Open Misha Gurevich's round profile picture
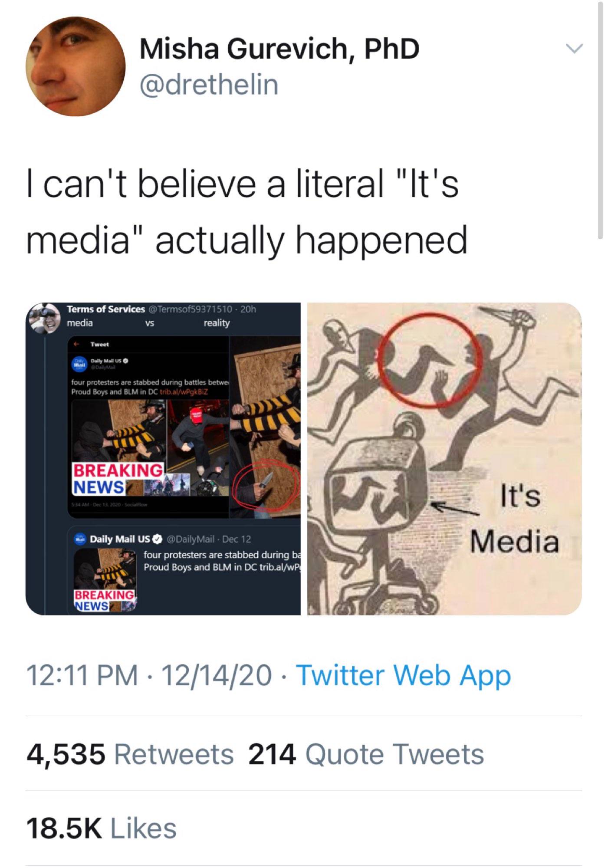 pyautogui.click(x=76, y=66)
